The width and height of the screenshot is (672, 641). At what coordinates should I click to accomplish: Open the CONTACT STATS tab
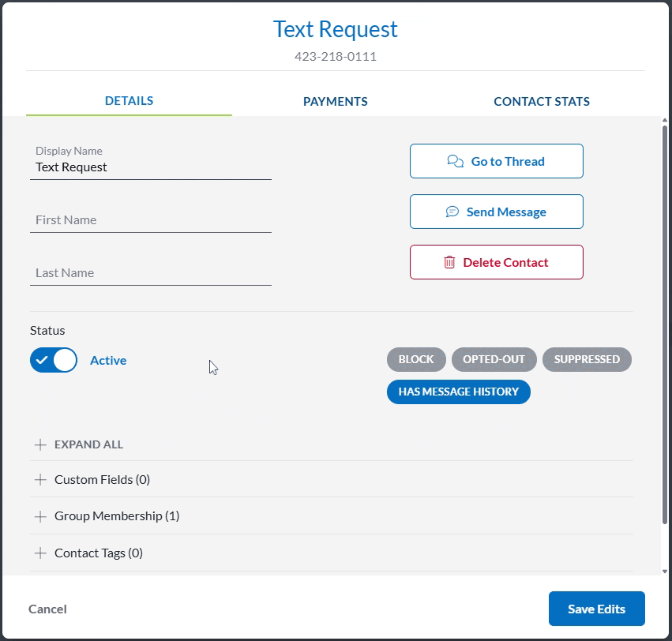coord(542,101)
